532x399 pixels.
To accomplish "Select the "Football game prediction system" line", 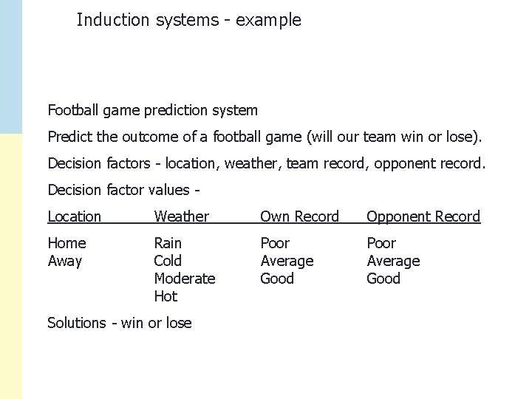I will tap(153, 111).
